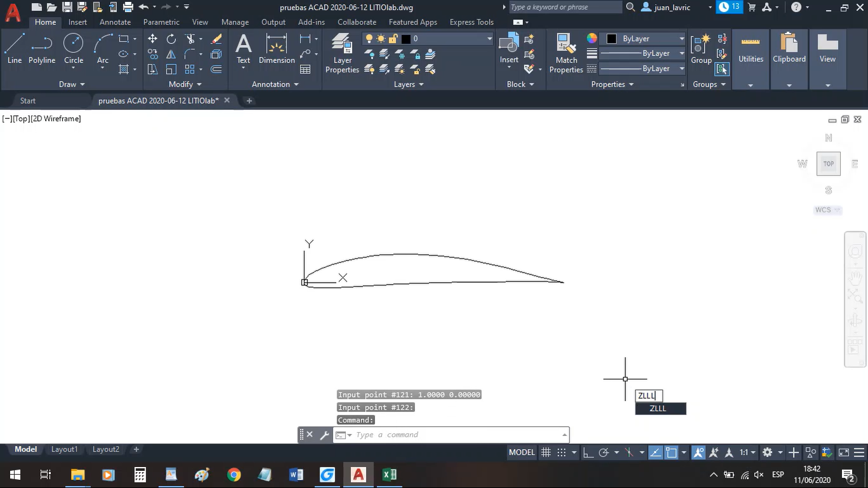The image size is (868, 488).
Task: Open Excel from the Windows taskbar
Action: coord(390,475)
